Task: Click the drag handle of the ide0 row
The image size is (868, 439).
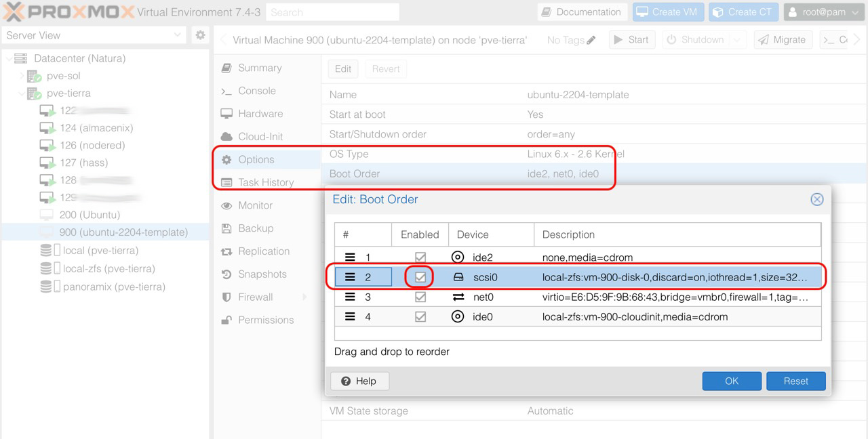Action: 350,316
